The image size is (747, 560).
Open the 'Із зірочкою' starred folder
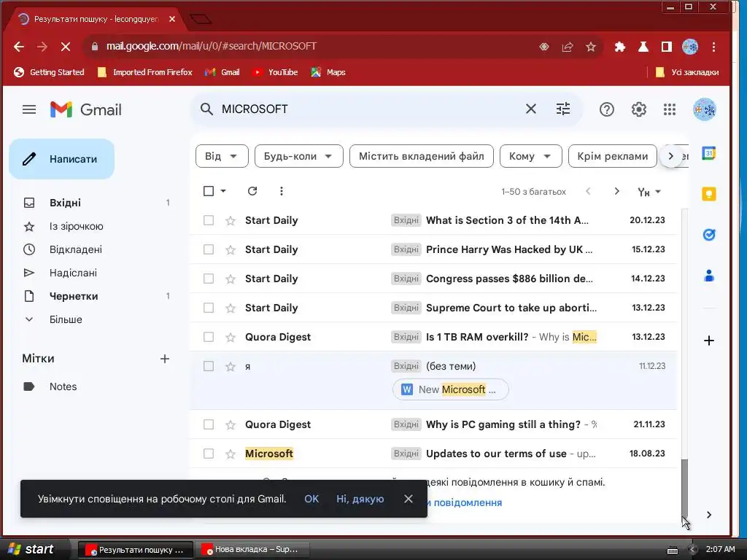click(76, 226)
